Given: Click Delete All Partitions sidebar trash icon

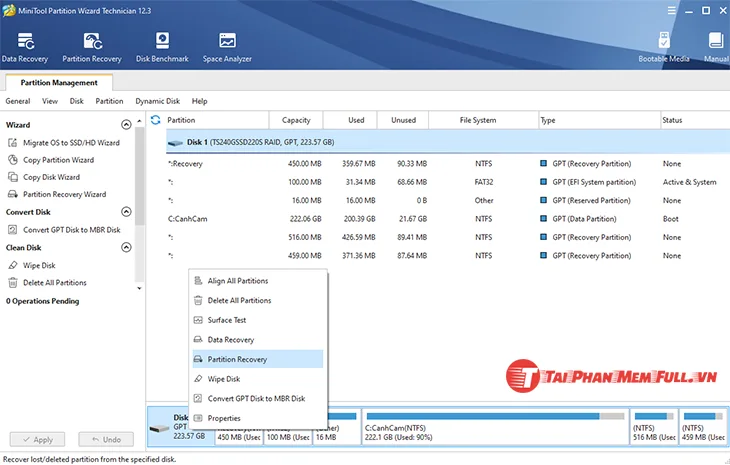Looking at the screenshot, I should pos(13,283).
